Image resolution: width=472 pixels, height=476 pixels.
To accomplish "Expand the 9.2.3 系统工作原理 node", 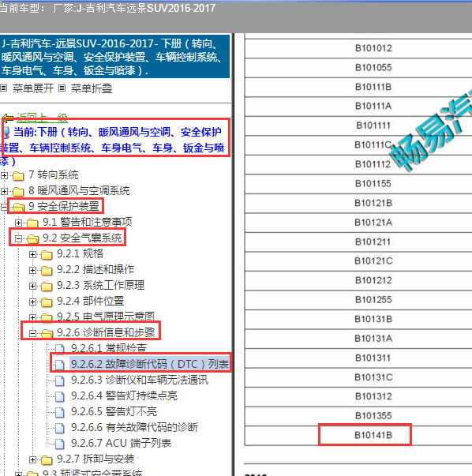I will click(x=33, y=286).
